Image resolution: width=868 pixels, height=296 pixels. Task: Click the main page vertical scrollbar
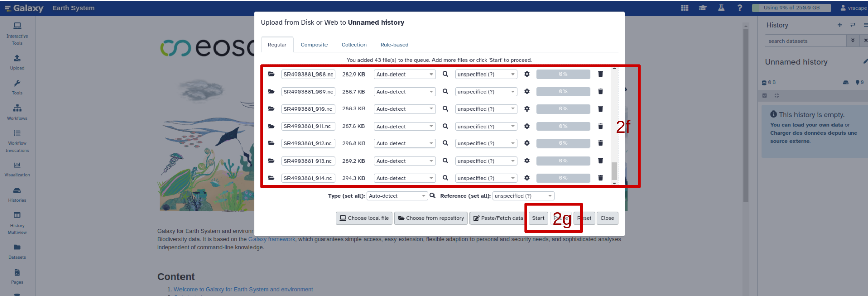[x=746, y=116]
